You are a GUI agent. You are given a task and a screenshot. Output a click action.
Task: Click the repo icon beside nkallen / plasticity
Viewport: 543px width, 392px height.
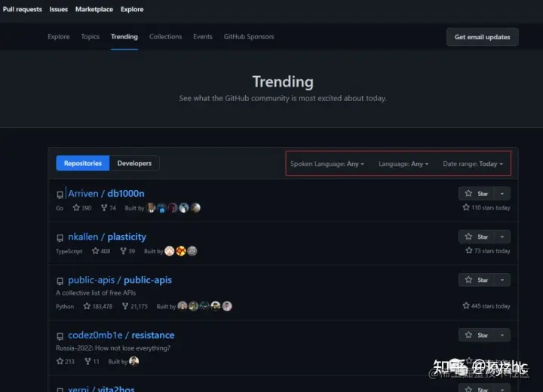[60, 238]
